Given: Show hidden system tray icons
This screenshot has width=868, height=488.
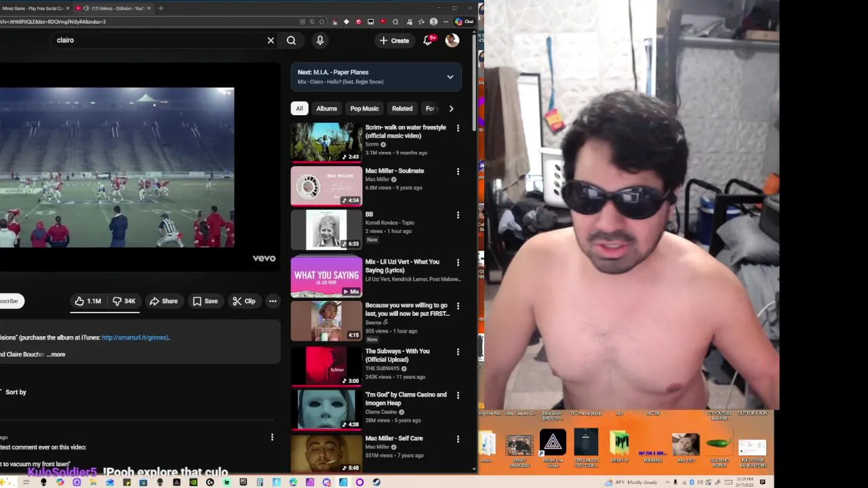Looking at the screenshot, I should click(x=667, y=483).
